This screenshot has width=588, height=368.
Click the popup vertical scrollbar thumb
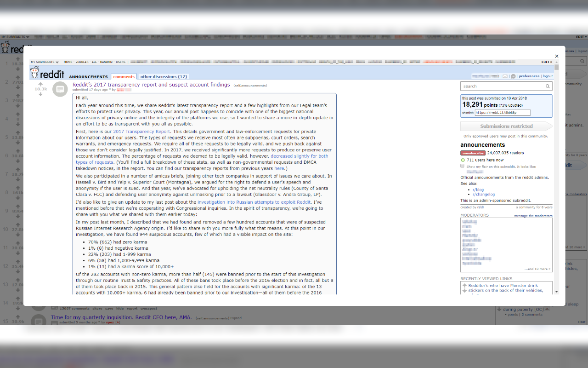[x=557, y=67]
